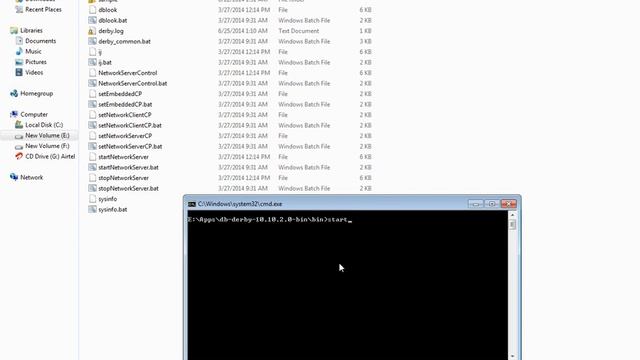Viewport: 640px width, 360px height.
Task: Click the setEmbeddedCP.bat file icon
Action: coord(92,104)
